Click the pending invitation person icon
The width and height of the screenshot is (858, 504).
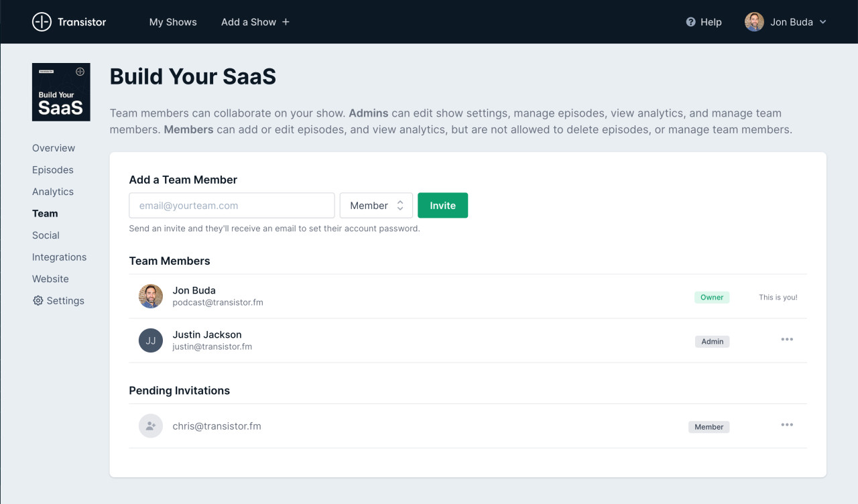coord(150,426)
